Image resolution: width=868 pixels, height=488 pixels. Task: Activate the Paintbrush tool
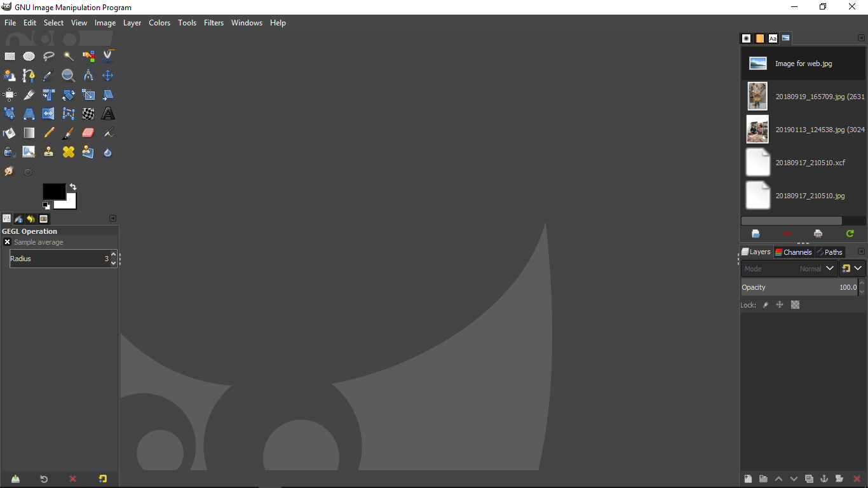(69, 133)
